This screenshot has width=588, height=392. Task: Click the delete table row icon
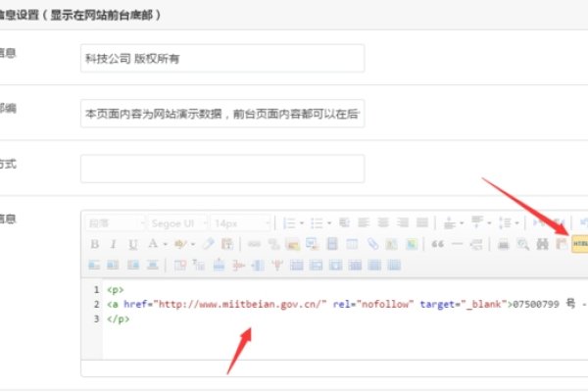click(x=238, y=266)
